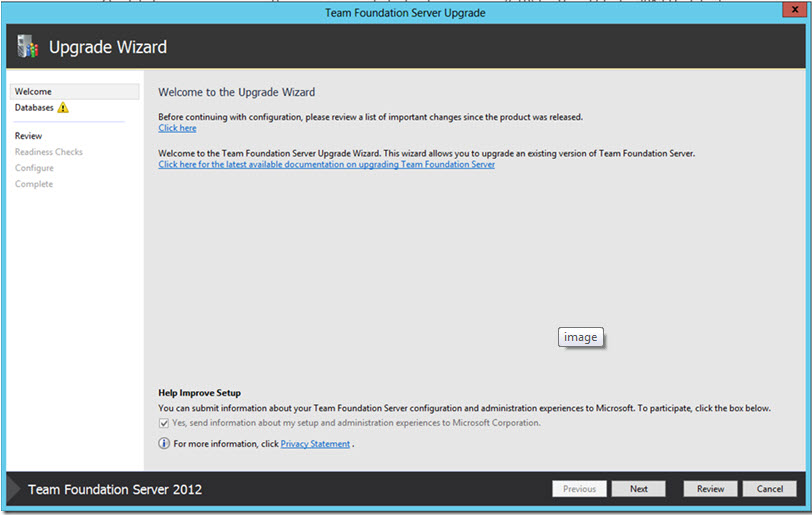Click the 'Help Improve Setup' heading

[x=199, y=393]
